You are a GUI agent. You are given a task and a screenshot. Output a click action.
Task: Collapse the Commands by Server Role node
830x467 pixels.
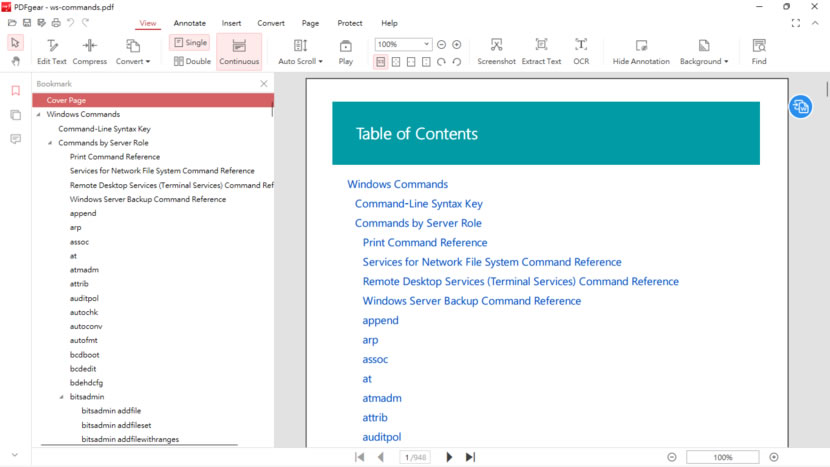pos(50,143)
